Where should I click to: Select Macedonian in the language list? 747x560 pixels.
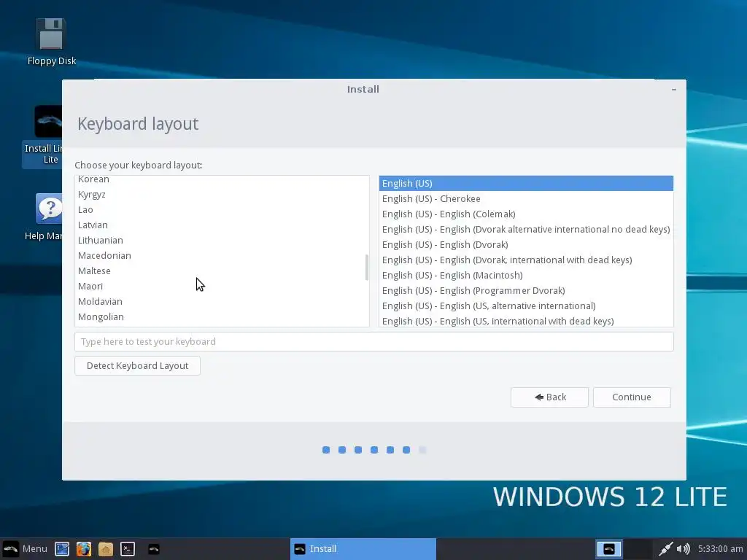tap(222, 255)
